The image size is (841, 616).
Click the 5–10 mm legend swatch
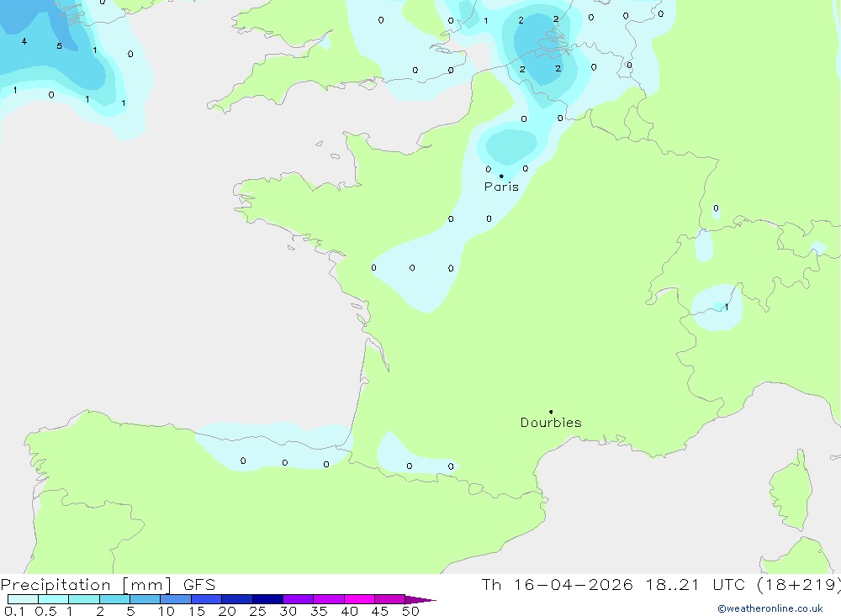pos(145,599)
